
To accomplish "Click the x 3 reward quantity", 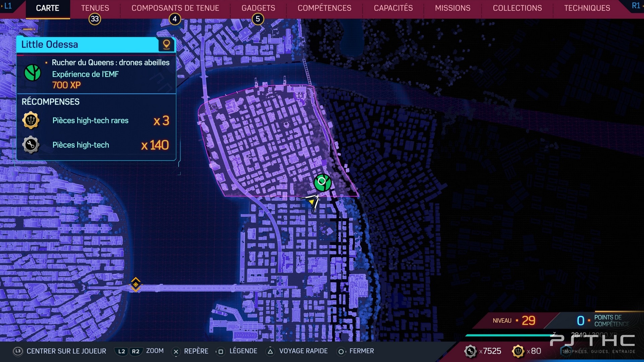I will point(161,121).
